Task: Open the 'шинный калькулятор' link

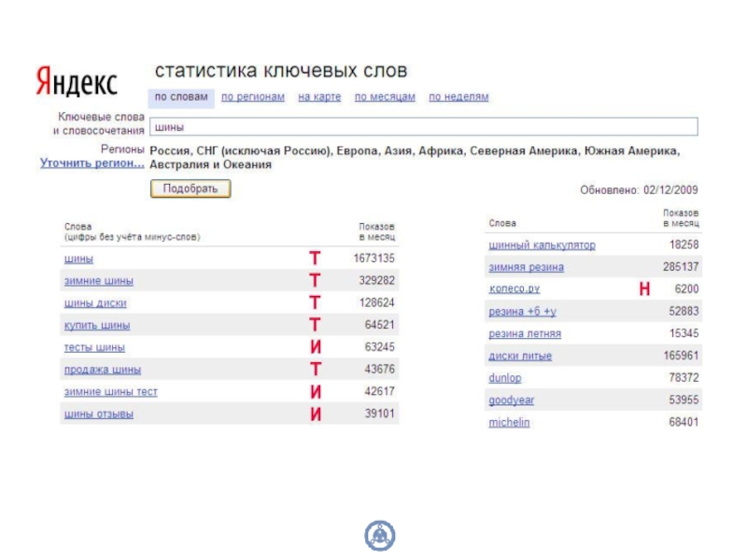Action: [x=543, y=245]
